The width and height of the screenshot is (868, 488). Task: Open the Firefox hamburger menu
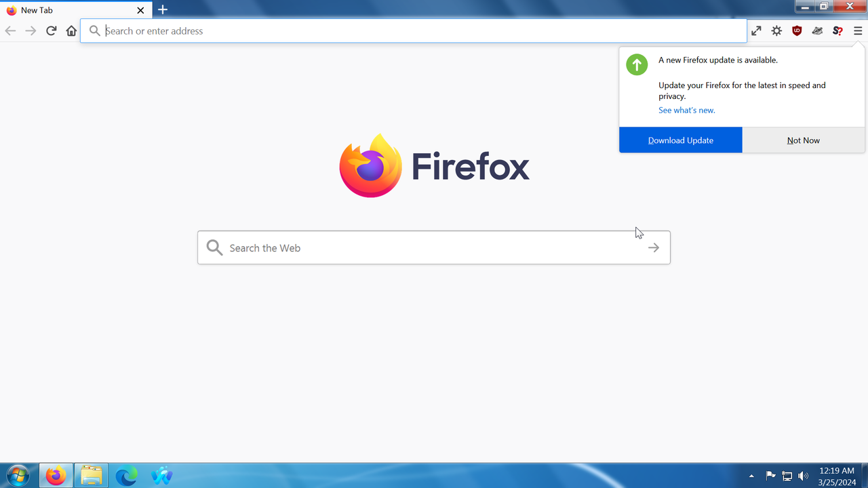click(x=858, y=30)
